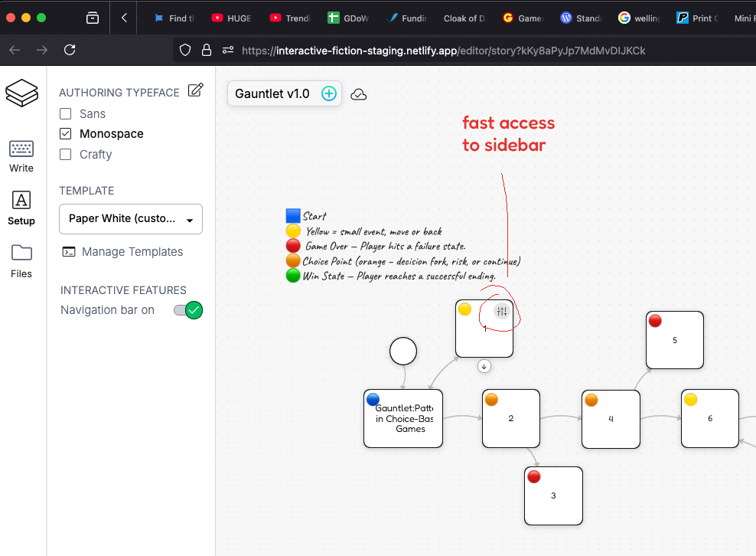Viewport: 756px width, 556px height.
Task: Click the padlock site security icon
Action: click(207, 50)
